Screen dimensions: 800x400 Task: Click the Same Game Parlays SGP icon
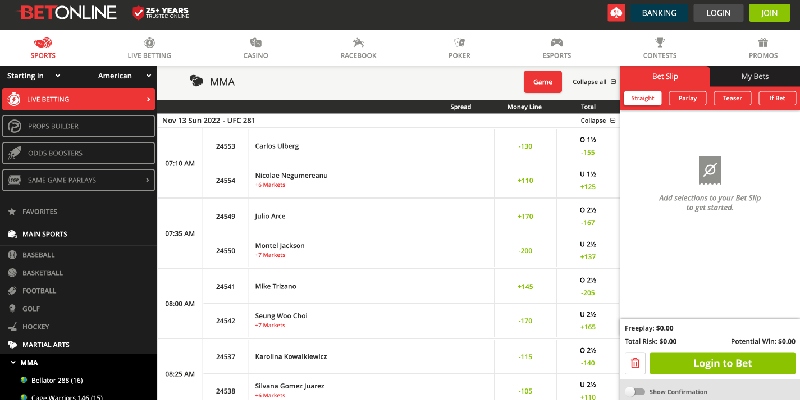click(14, 180)
